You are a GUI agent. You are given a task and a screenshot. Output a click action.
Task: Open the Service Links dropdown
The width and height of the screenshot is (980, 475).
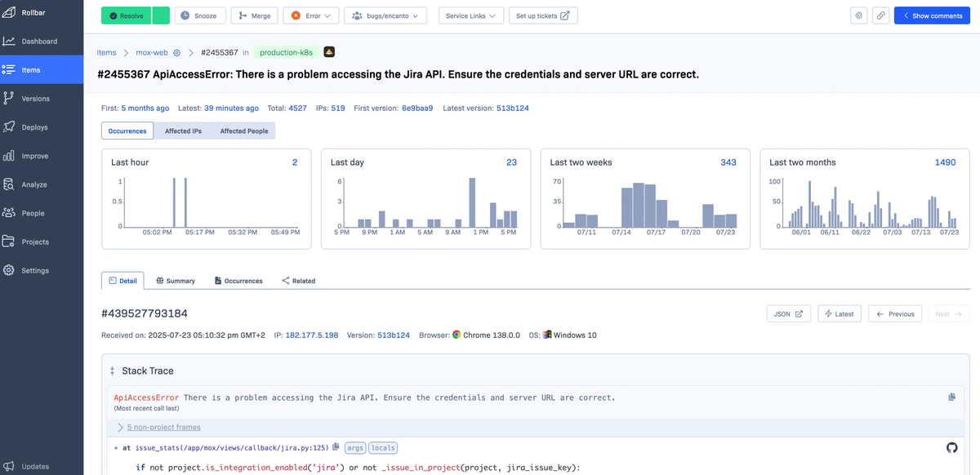coord(471,16)
